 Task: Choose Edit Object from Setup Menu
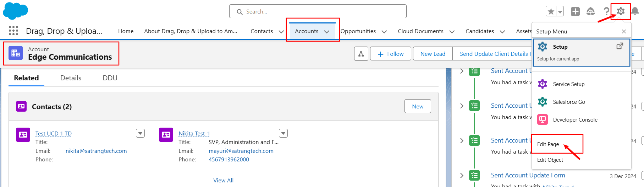(x=550, y=160)
